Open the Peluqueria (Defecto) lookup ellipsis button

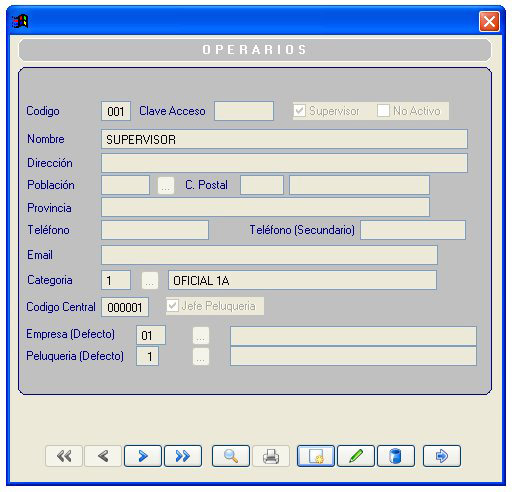coord(201,357)
